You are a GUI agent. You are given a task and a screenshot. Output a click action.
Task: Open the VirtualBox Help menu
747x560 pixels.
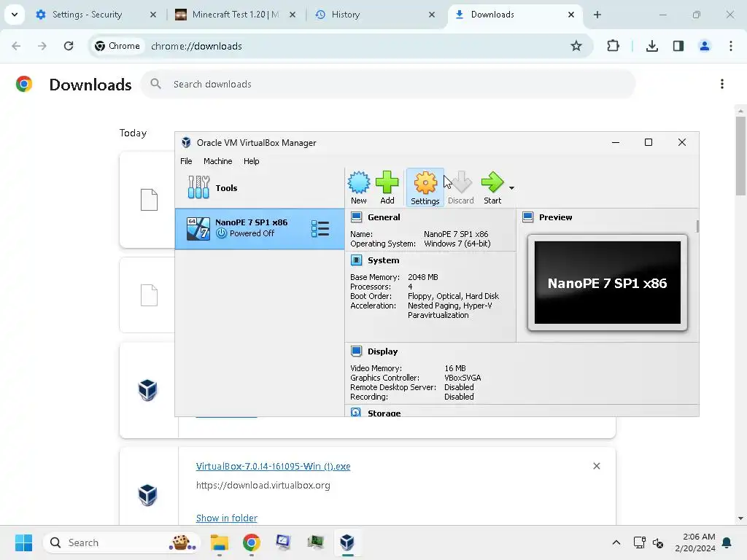[x=252, y=161]
